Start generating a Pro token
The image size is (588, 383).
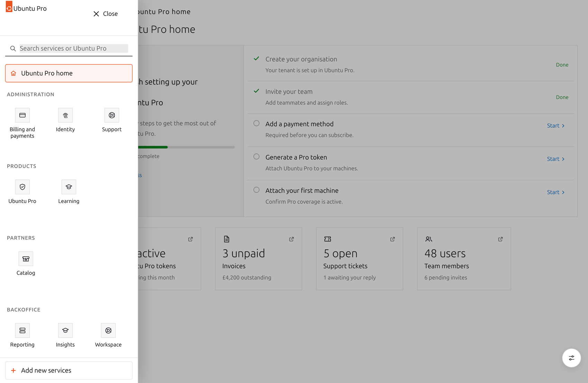click(556, 159)
